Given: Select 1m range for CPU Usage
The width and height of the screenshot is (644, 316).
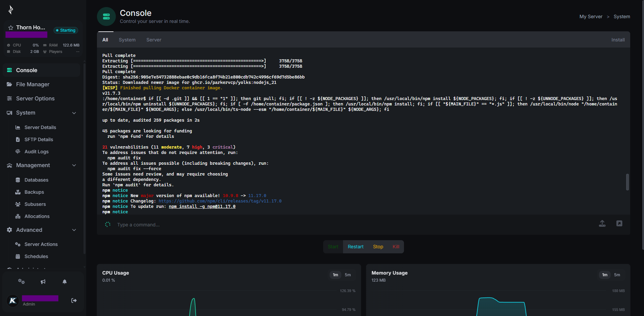Looking at the screenshot, I should (x=335, y=275).
